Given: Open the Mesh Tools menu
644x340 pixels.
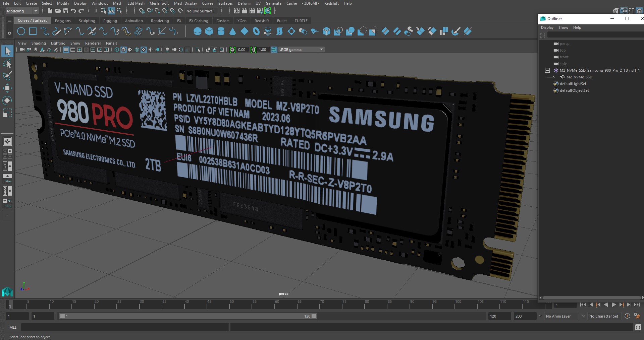Looking at the screenshot, I should click(x=159, y=3).
